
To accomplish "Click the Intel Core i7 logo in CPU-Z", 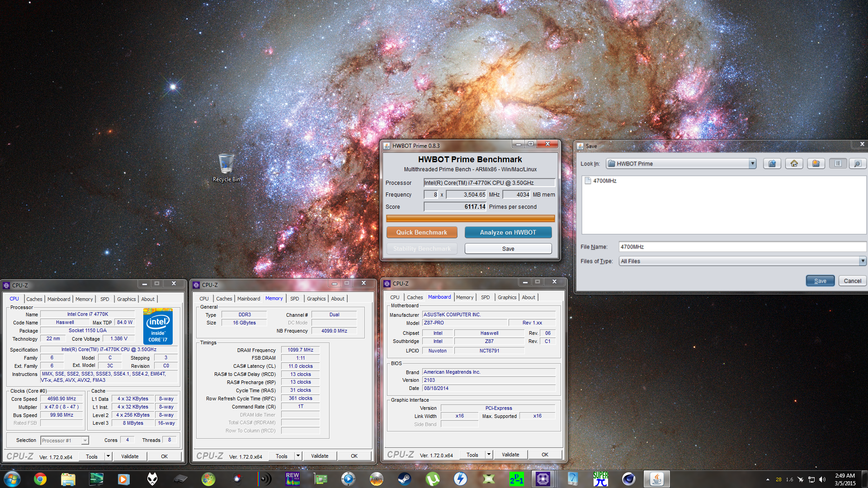I will point(158,326).
